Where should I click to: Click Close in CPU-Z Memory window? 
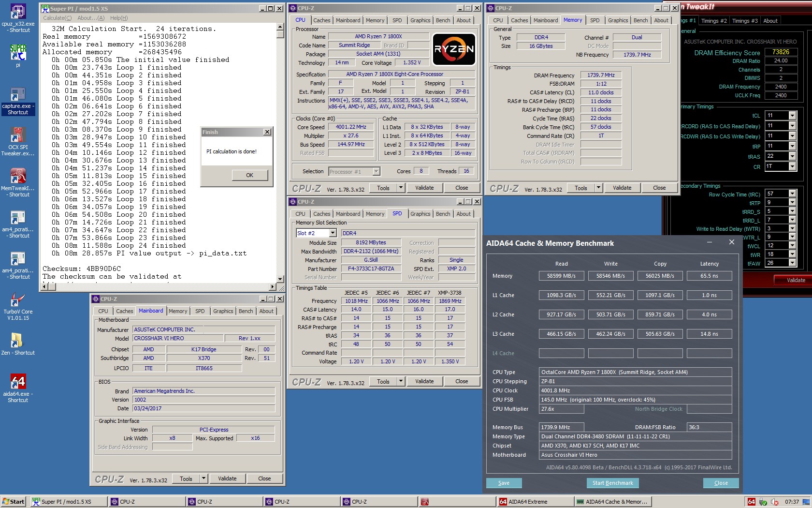pos(659,188)
